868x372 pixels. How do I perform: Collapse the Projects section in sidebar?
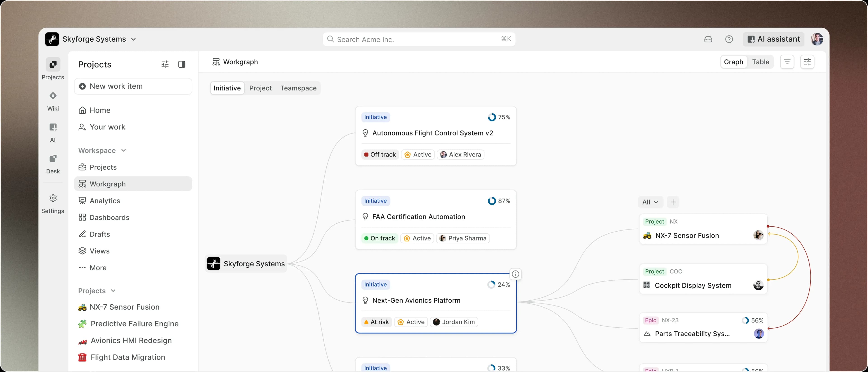tap(97, 291)
